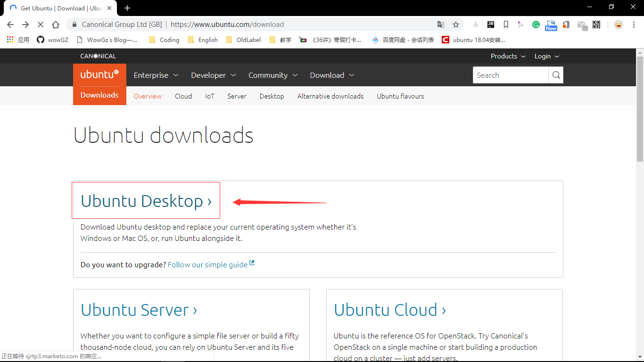Click the browser forward arrow
Image resolution: width=644 pixels, height=362 pixels.
point(25,25)
